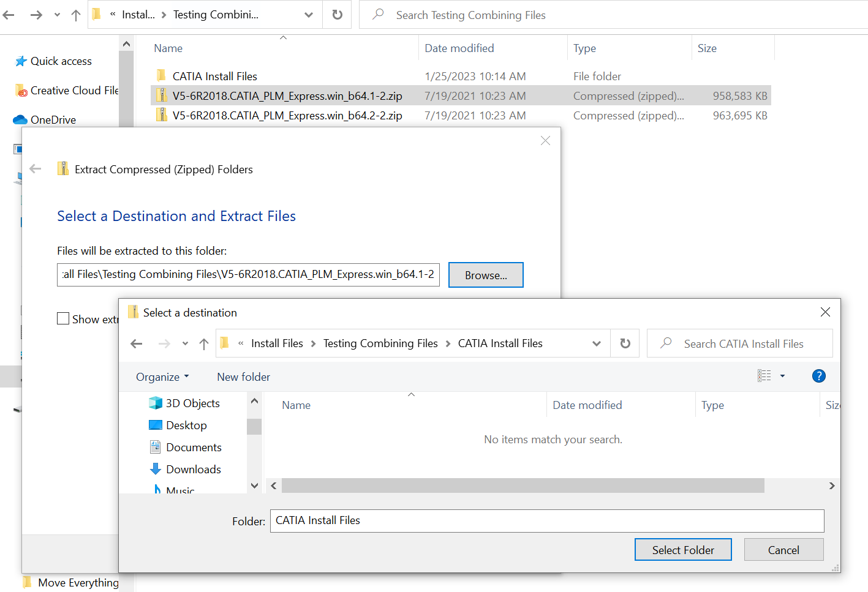
Task: Click folder icon of CATIA Install Files
Action: click(x=162, y=75)
